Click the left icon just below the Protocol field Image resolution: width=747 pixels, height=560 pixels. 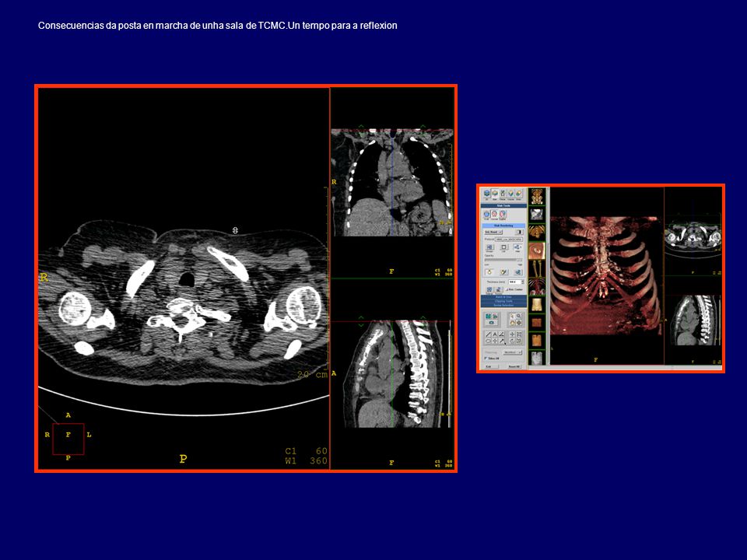pos(489,247)
